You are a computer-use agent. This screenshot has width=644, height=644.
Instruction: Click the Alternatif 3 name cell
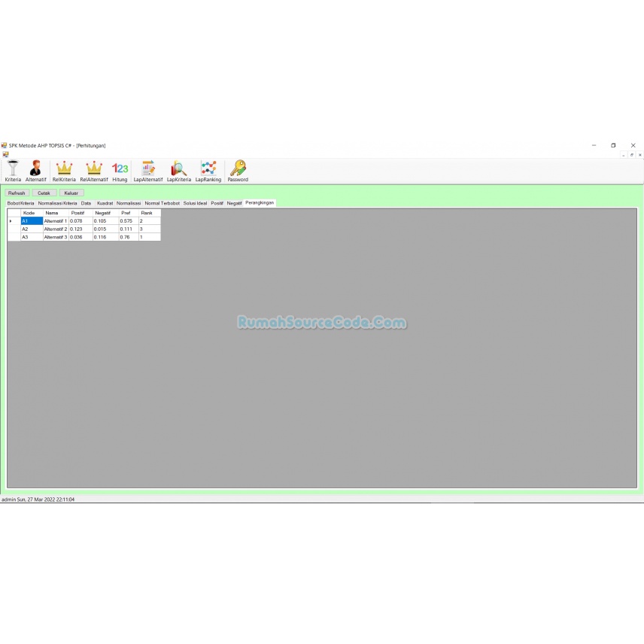[56, 237]
